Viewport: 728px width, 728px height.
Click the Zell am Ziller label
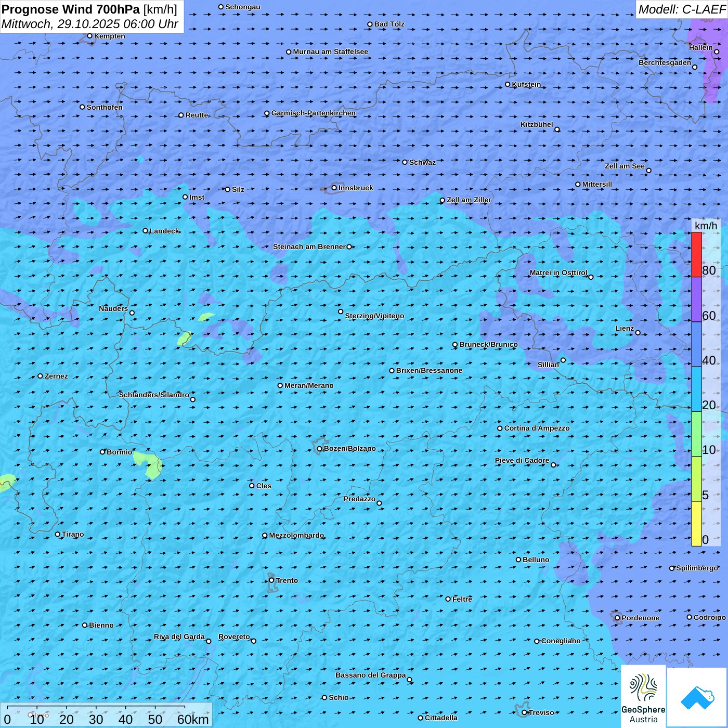(469, 200)
